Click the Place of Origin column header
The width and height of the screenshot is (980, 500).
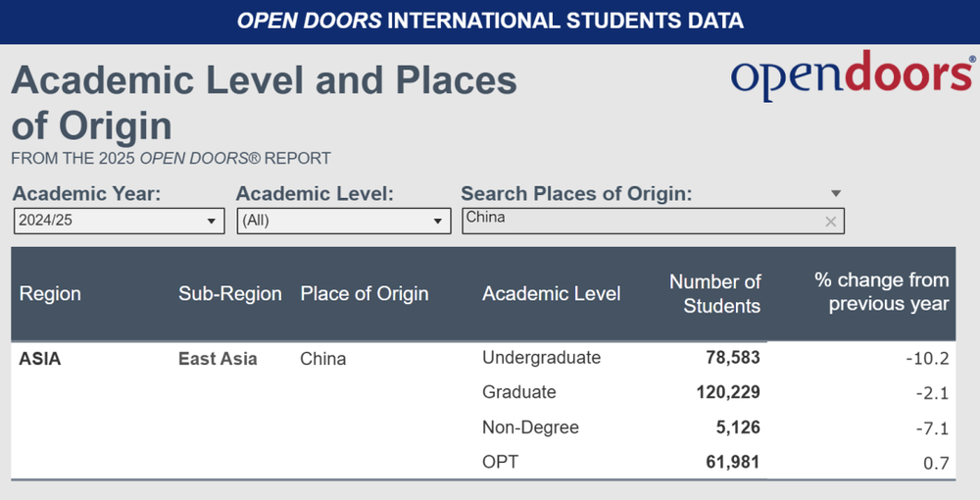pos(365,294)
